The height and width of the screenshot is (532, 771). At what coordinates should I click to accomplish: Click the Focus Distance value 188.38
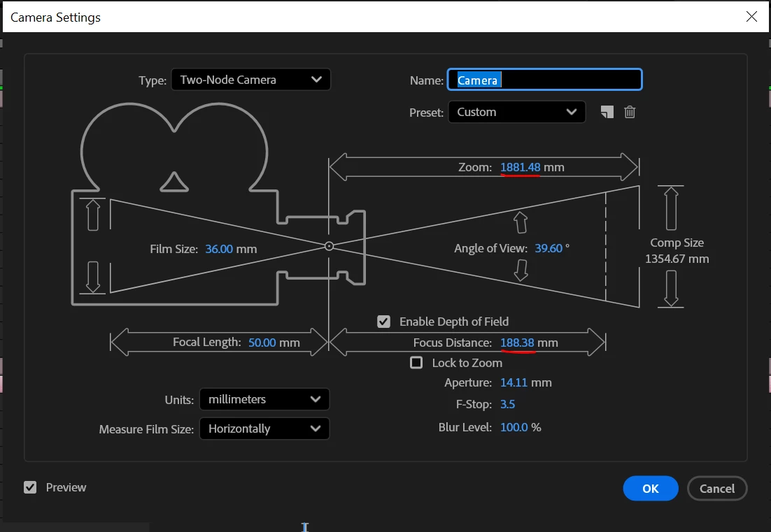tap(517, 343)
